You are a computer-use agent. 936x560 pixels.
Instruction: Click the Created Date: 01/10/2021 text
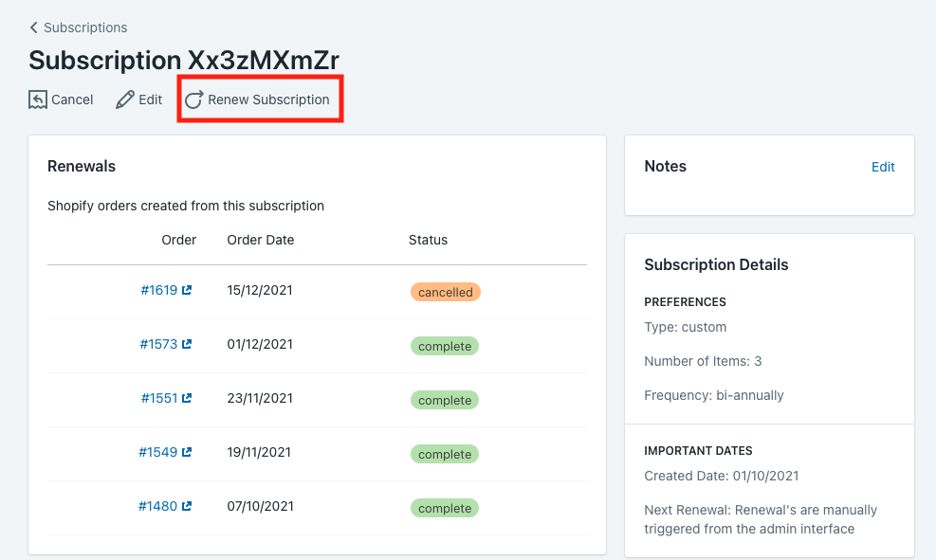pos(721,476)
